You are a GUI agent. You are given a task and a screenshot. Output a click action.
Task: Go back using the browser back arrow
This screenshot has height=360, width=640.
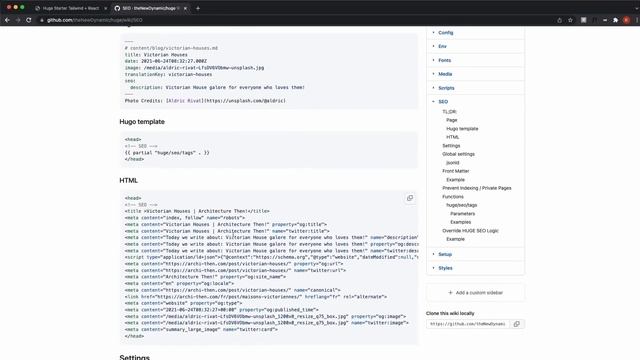tap(7, 20)
